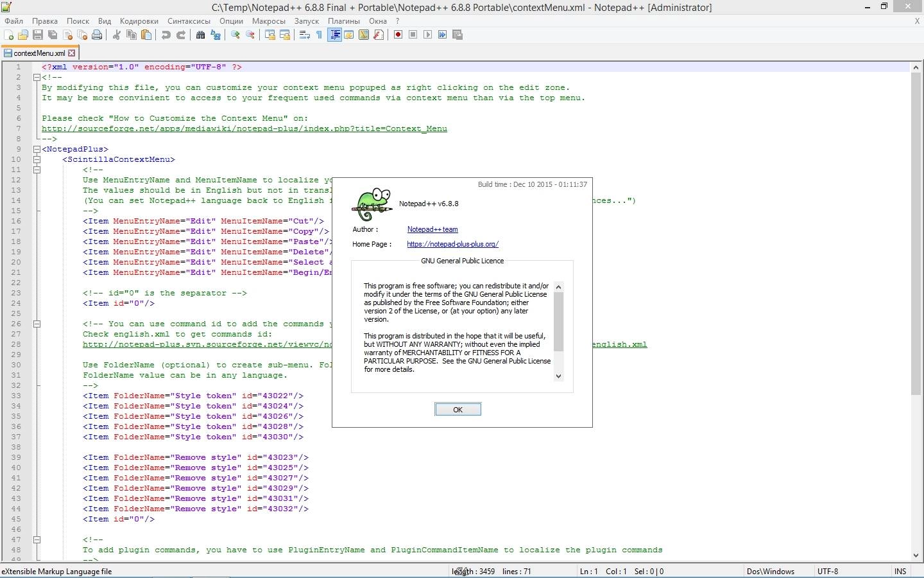Open the Кодировки menu
The height and width of the screenshot is (578, 924).
pos(139,21)
